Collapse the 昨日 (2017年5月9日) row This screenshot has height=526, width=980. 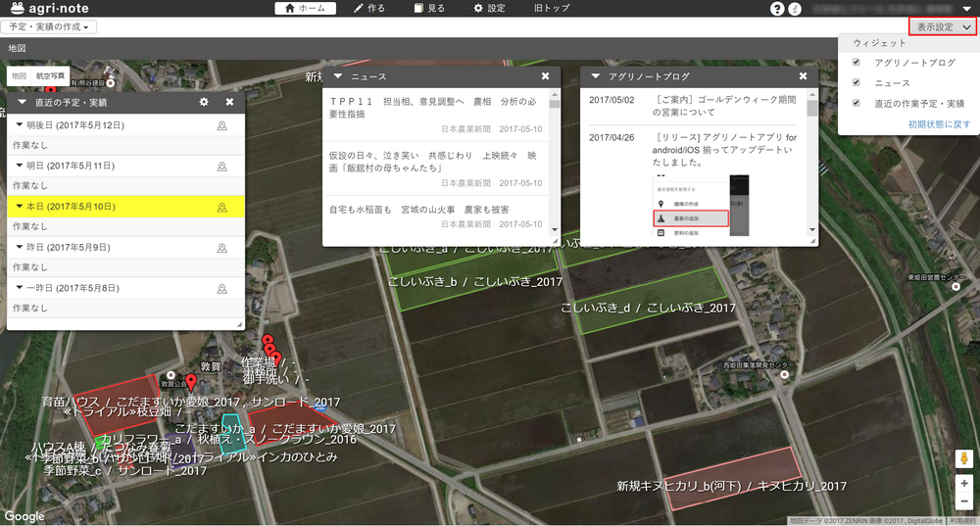tap(20, 247)
